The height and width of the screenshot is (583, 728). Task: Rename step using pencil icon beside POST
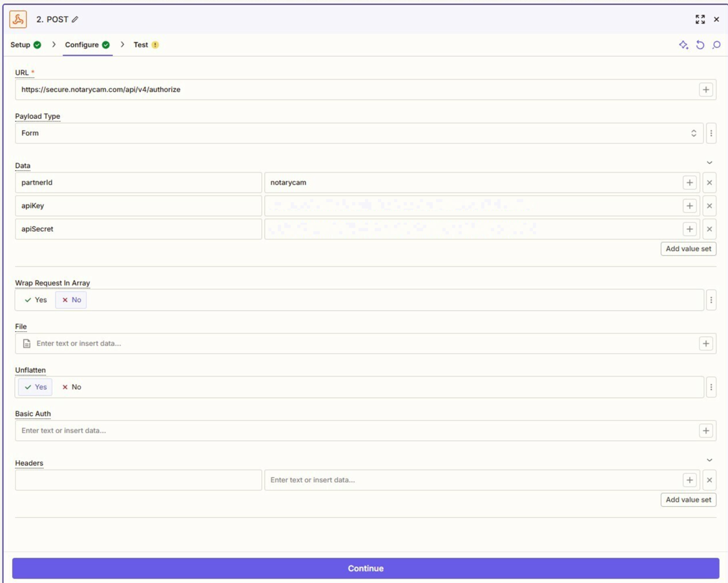click(x=75, y=19)
